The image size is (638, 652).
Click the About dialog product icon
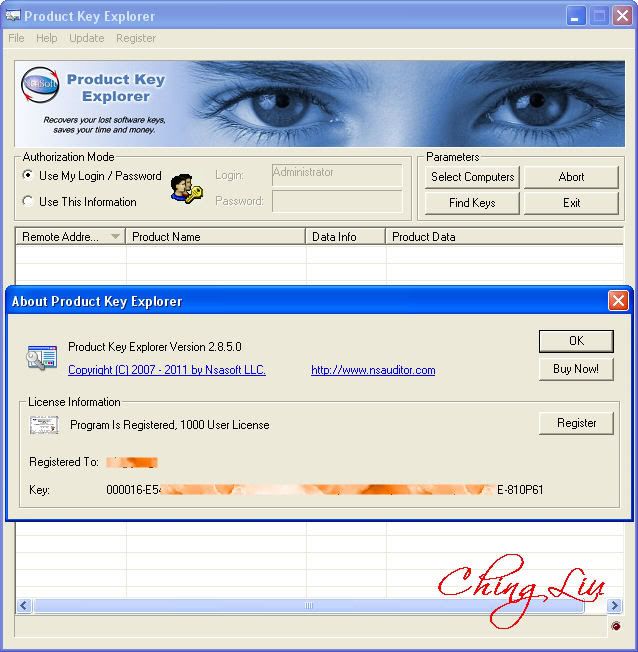(42, 357)
